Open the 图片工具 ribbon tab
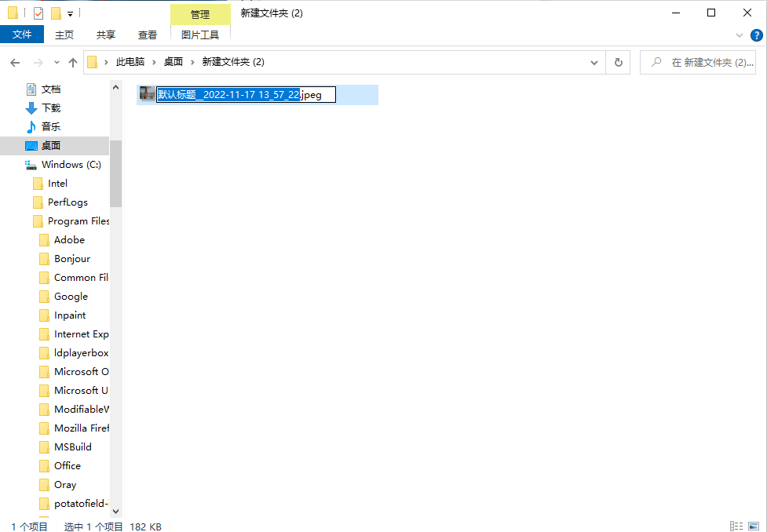767x532 pixels. click(x=200, y=35)
